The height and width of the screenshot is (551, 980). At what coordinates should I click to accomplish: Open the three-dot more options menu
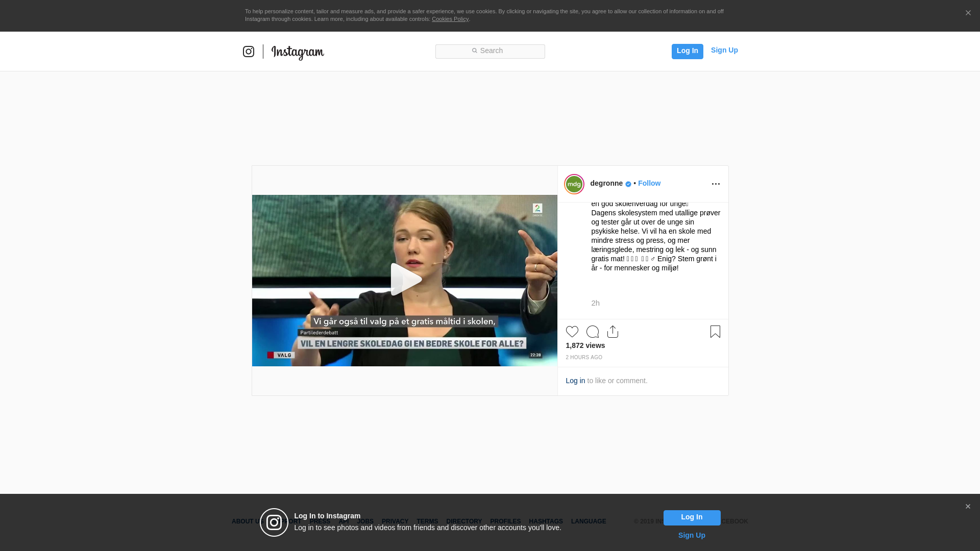click(x=716, y=184)
